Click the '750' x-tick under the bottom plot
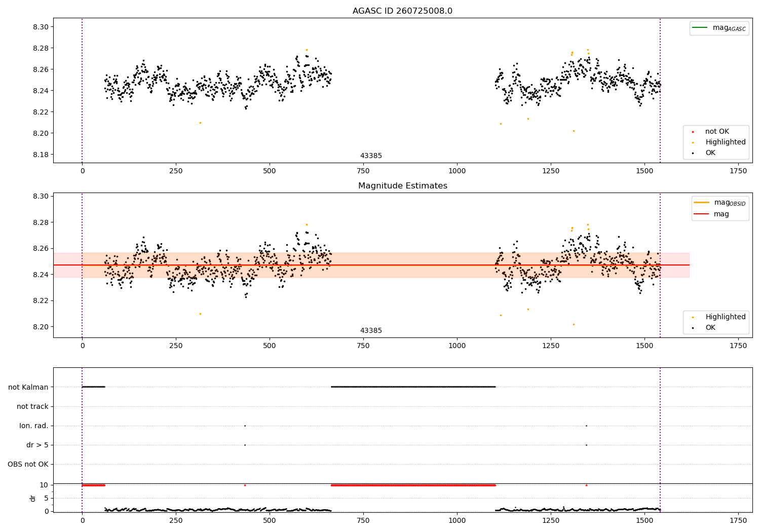Screen dimensions: 760x532 [x=363, y=520]
